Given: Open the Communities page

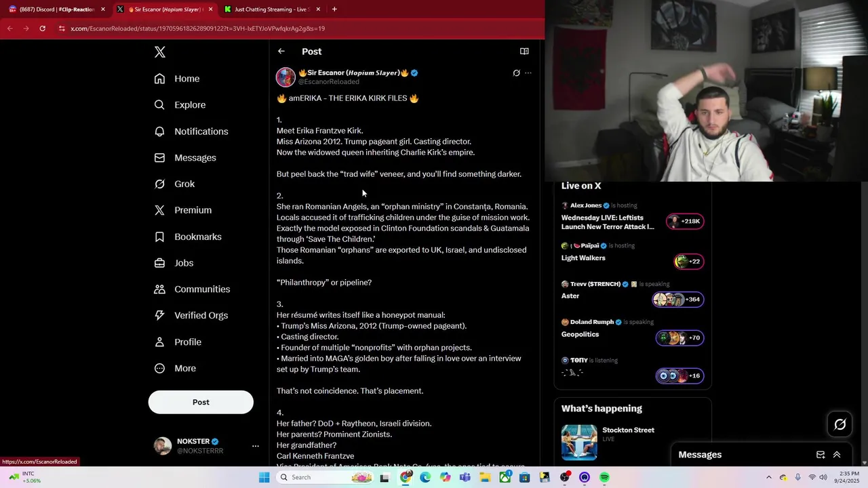Looking at the screenshot, I should pos(192,289).
